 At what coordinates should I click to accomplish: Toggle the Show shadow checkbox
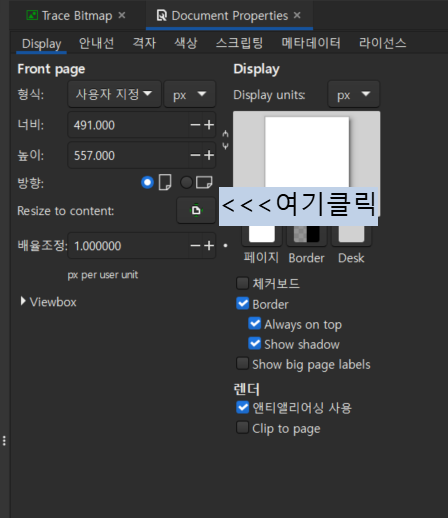click(x=254, y=344)
